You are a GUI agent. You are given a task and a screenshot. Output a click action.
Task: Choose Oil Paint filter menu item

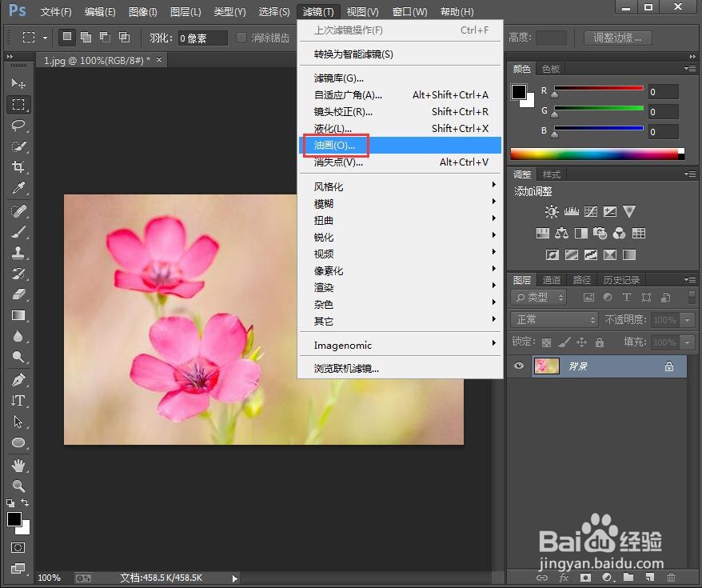pyautogui.click(x=401, y=145)
